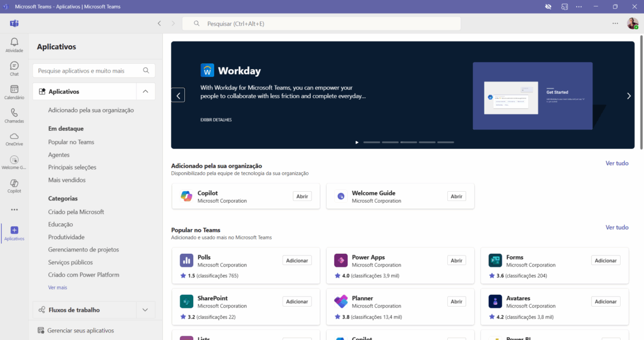Image resolution: width=644 pixels, height=340 pixels.
Task: Click the Copilot app card icon
Action: 186,196
